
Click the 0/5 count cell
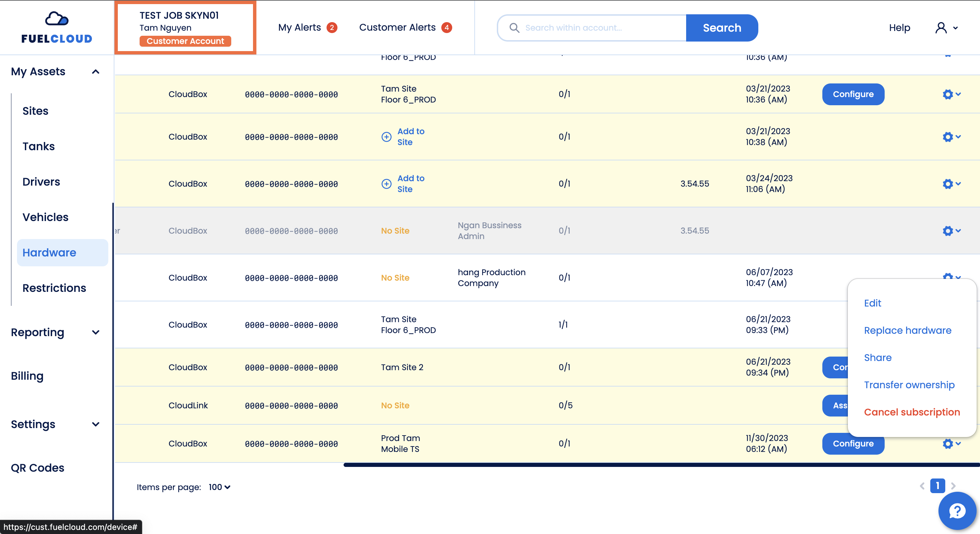click(x=565, y=405)
